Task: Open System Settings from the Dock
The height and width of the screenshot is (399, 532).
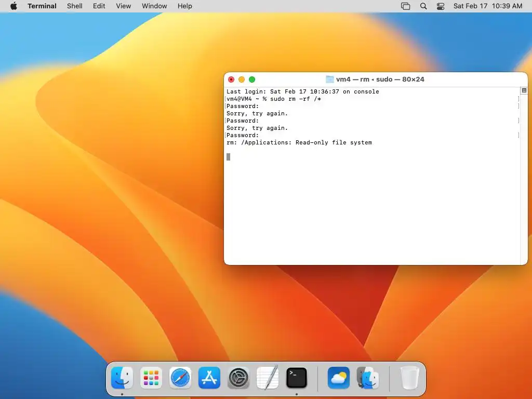Action: pos(238,378)
